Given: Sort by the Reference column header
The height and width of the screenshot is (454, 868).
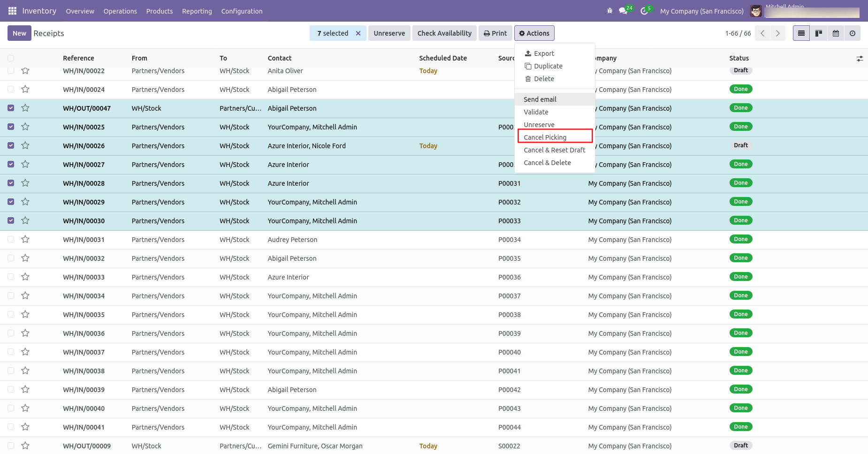Looking at the screenshot, I should [x=78, y=58].
